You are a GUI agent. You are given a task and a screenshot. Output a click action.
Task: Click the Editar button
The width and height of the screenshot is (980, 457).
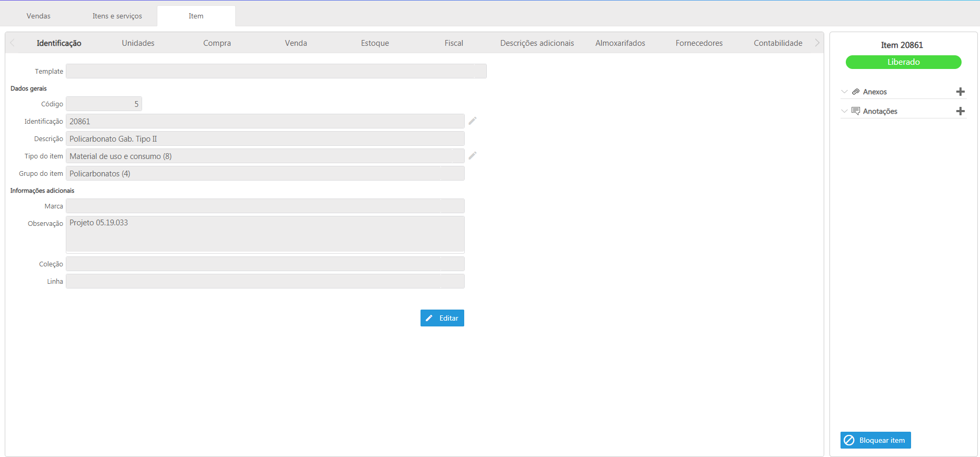(442, 318)
